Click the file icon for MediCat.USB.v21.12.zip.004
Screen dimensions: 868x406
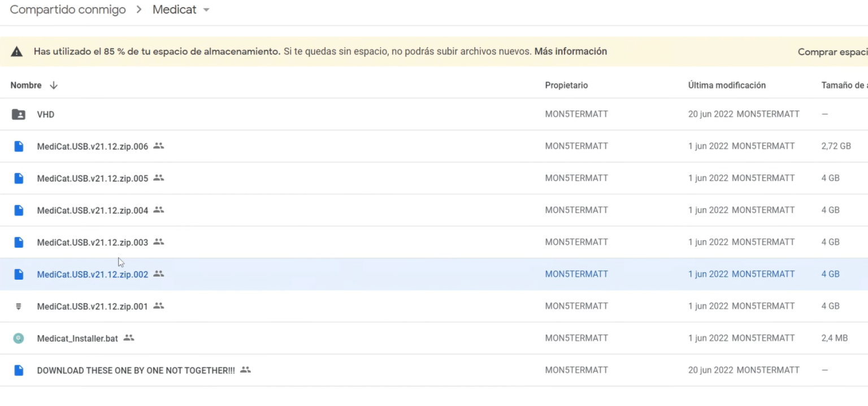click(x=19, y=210)
